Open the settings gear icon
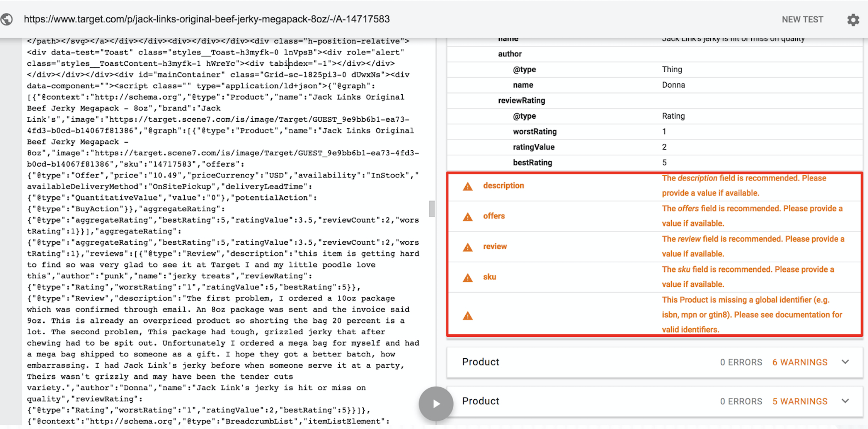This screenshot has width=868, height=429. 853,20
